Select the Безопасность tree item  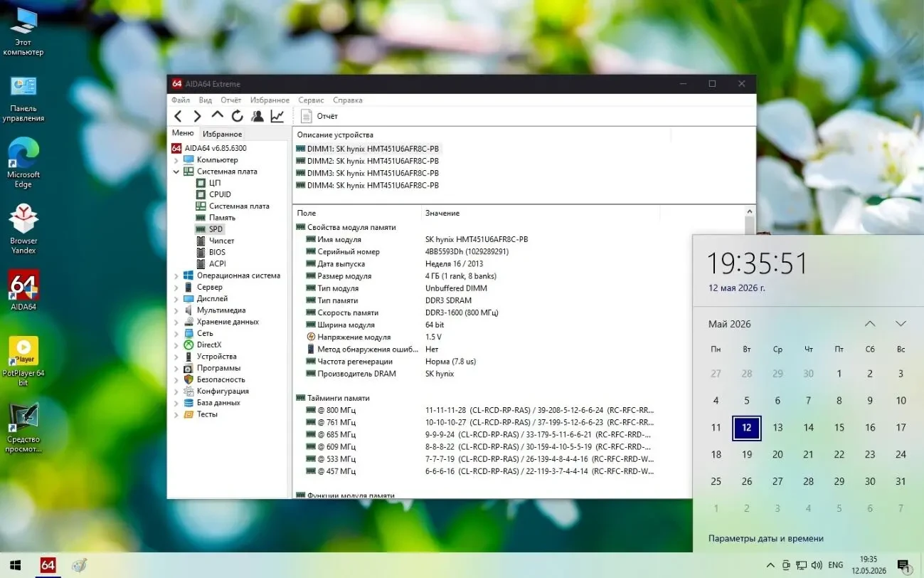[221, 379]
